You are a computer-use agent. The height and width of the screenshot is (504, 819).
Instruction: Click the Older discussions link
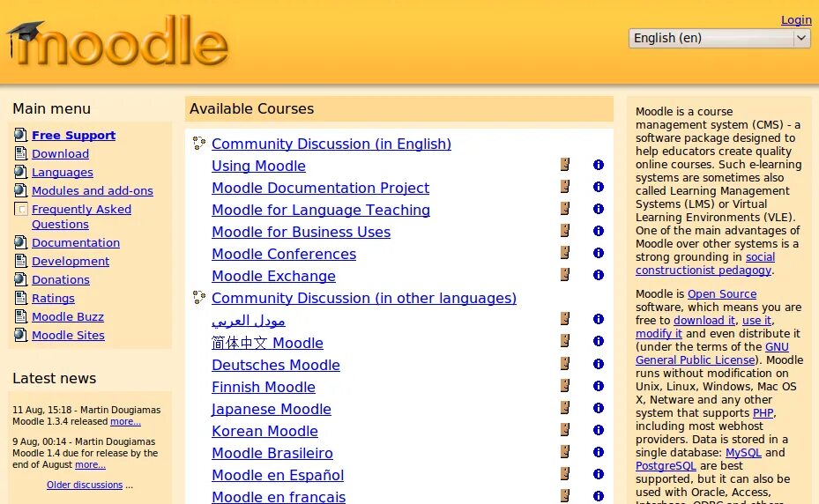(x=85, y=485)
